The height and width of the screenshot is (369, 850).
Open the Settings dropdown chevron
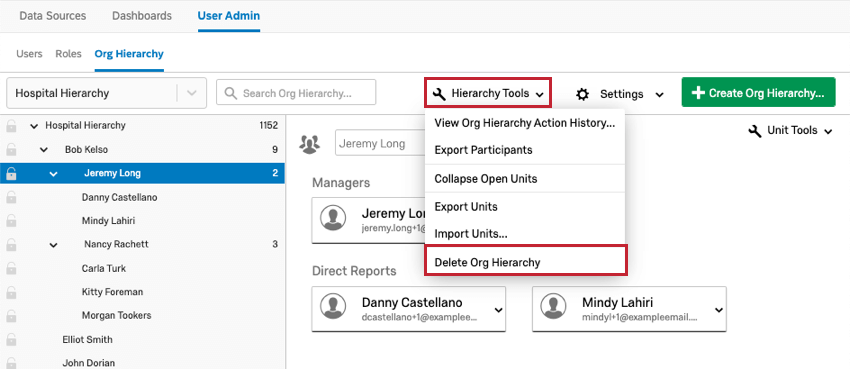pyautogui.click(x=659, y=95)
